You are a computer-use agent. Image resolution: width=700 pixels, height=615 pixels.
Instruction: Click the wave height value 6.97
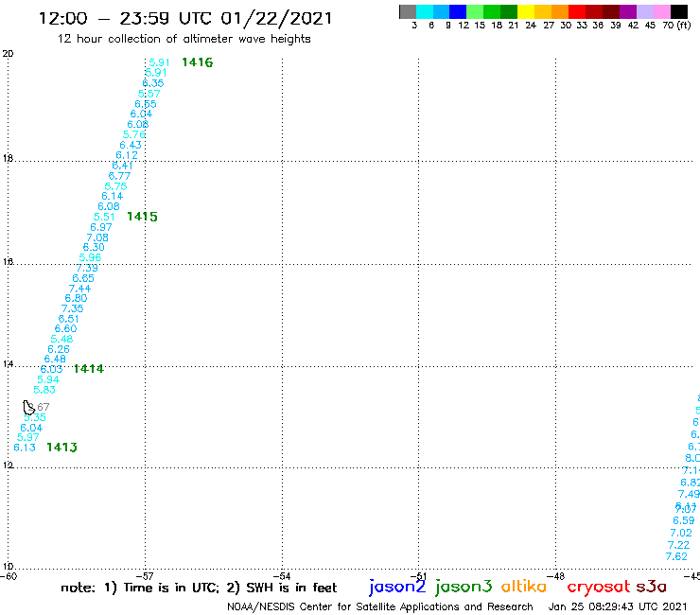(x=101, y=227)
